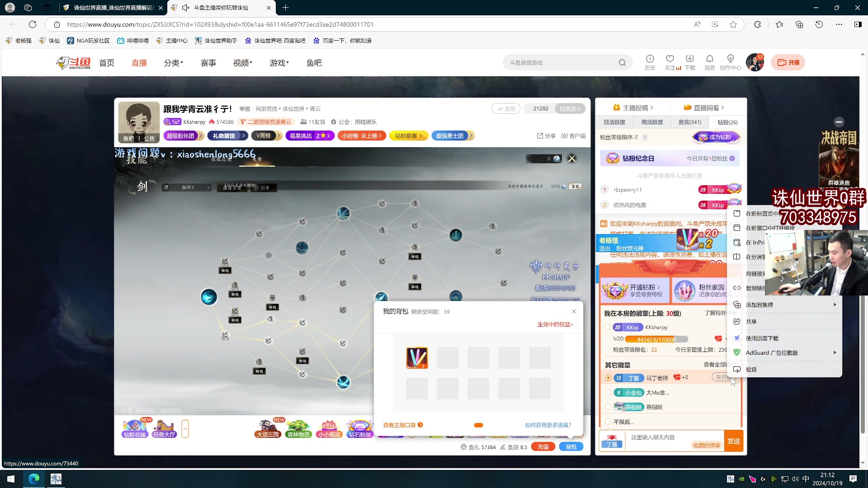Click the 成为钻粉 button
This screenshot has width=868, height=488.
pos(715,137)
